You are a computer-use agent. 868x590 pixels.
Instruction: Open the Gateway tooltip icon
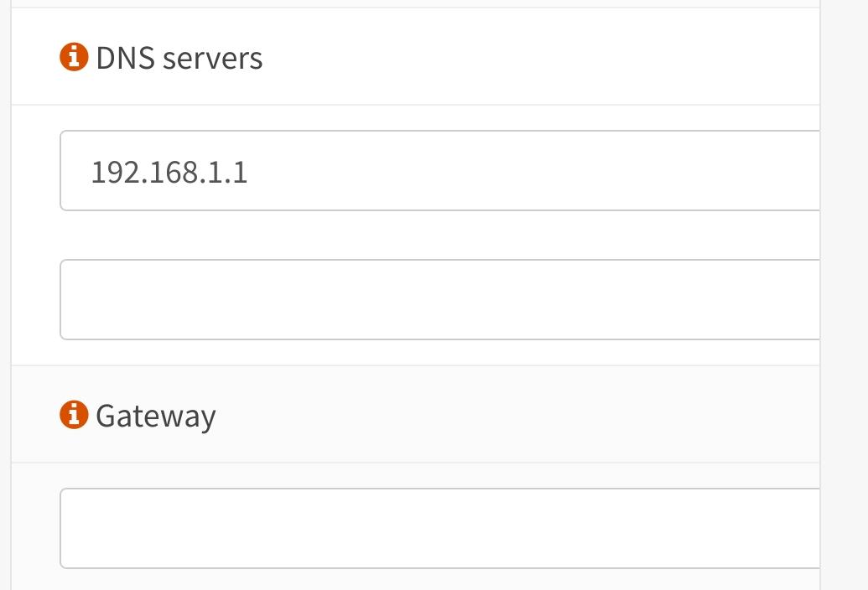click(74, 415)
